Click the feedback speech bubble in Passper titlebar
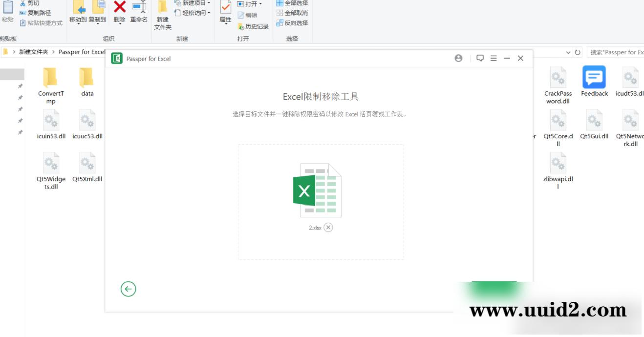Viewport: 644px width, 337px height. 479,58
